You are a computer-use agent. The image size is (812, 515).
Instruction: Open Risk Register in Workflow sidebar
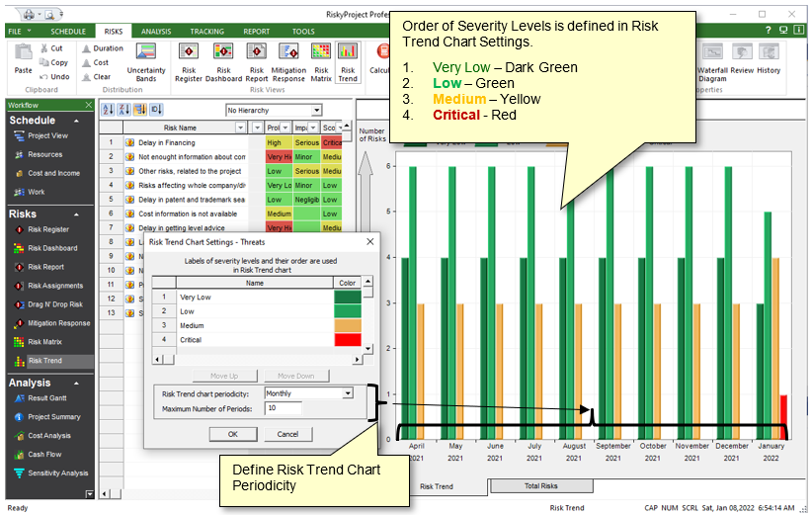pos(41,229)
